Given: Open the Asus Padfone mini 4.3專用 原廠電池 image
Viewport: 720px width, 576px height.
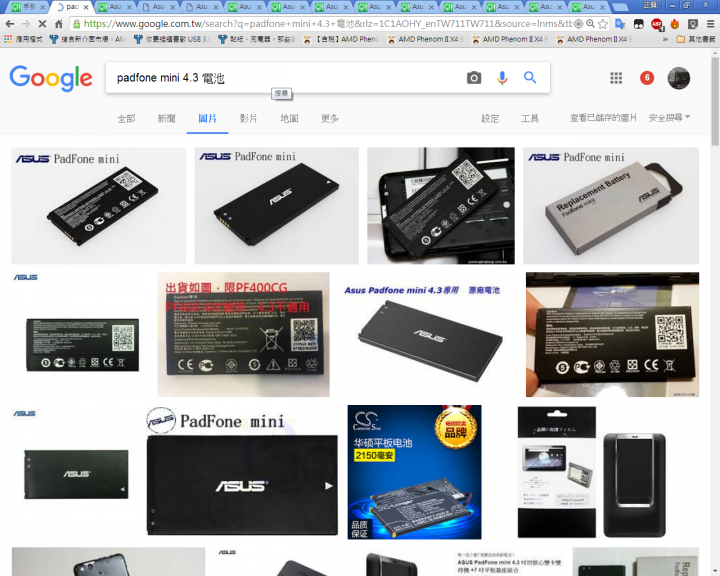Looking at the screenshot, I should (428, 334).
